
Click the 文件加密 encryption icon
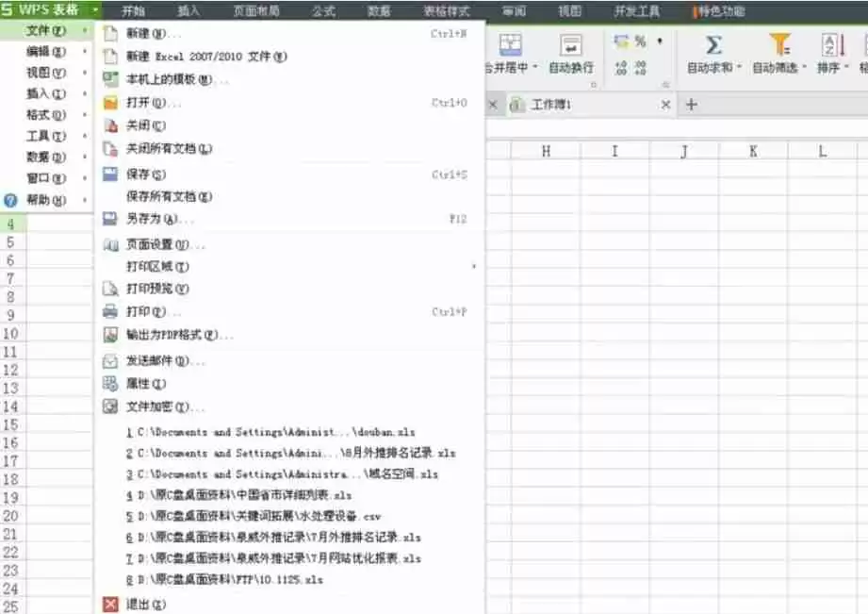(109, 407)
